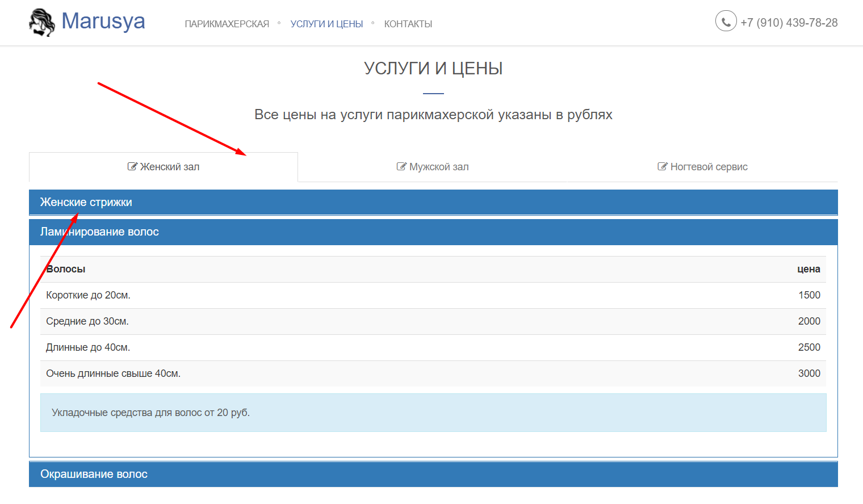Image resolution: width=863 pixels, height=504 pixels.
Task: Click the edit icon beside Мужской зал
Action: point(401,166)
